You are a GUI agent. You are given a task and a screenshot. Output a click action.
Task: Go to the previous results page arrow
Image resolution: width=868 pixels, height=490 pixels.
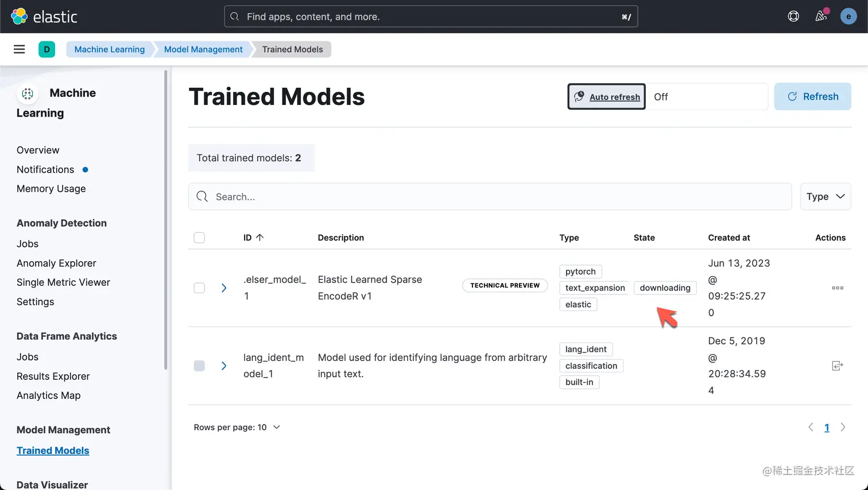[811, 427]
